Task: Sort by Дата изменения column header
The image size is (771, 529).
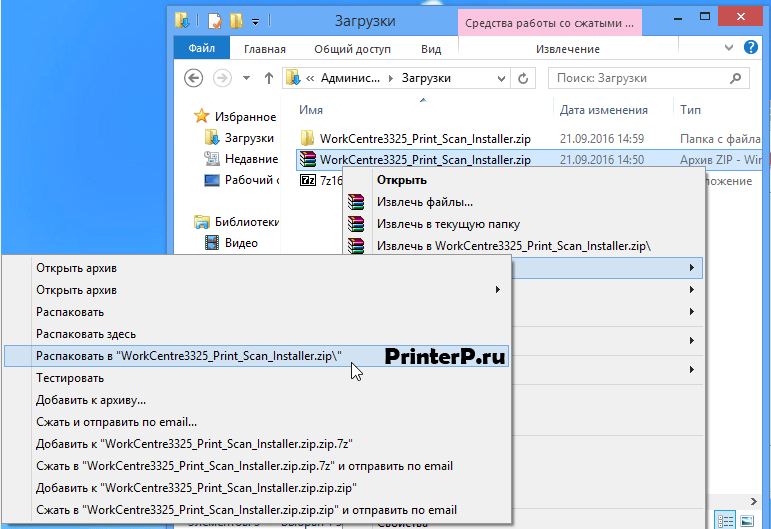Action: click(603, 110)
